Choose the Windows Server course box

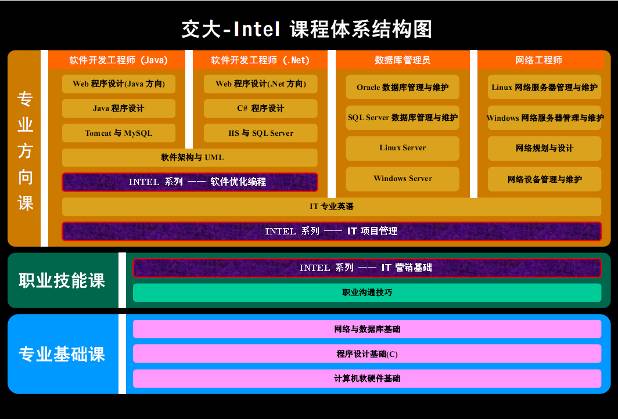point(402,179)
